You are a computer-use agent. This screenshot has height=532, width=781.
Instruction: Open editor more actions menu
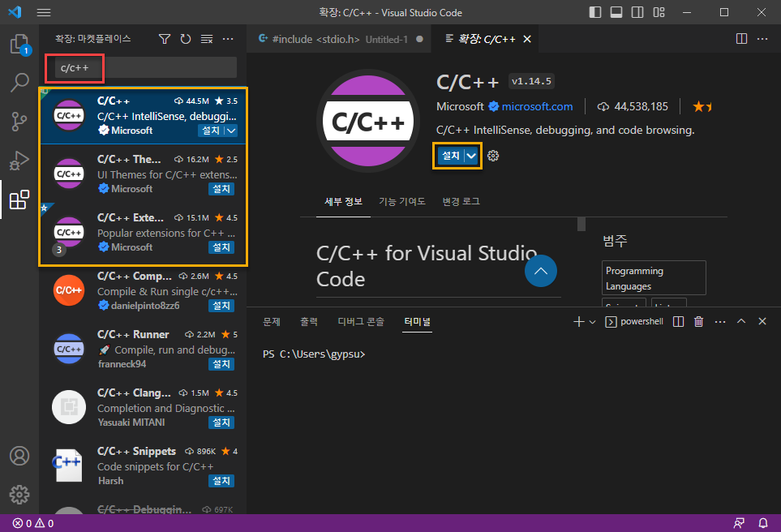coord(762,39)
